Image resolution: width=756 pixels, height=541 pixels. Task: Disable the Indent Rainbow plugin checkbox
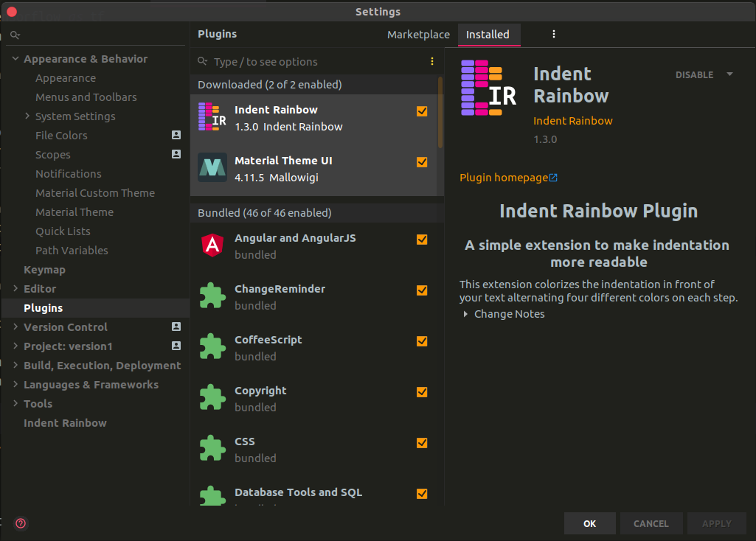[422, 111]
